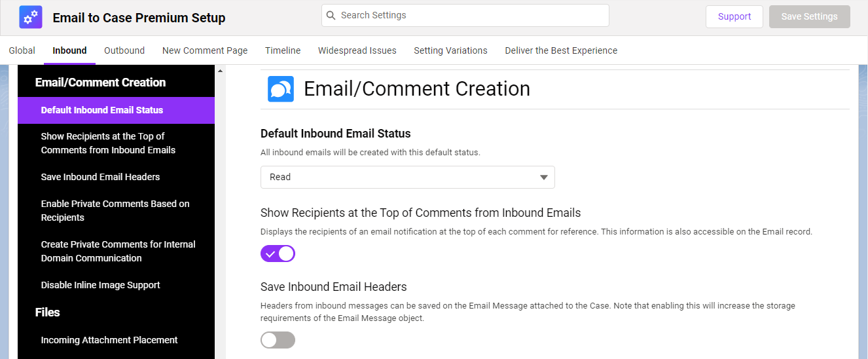Click the Save Settings button

click(x=809, y=16)
